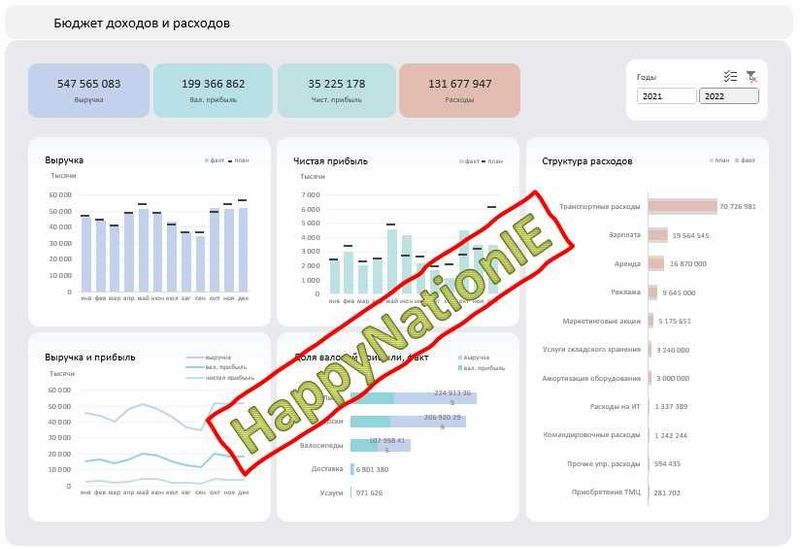Click the Маркетинговые акции label
The image size is (800, 549).
coord(602,321)
